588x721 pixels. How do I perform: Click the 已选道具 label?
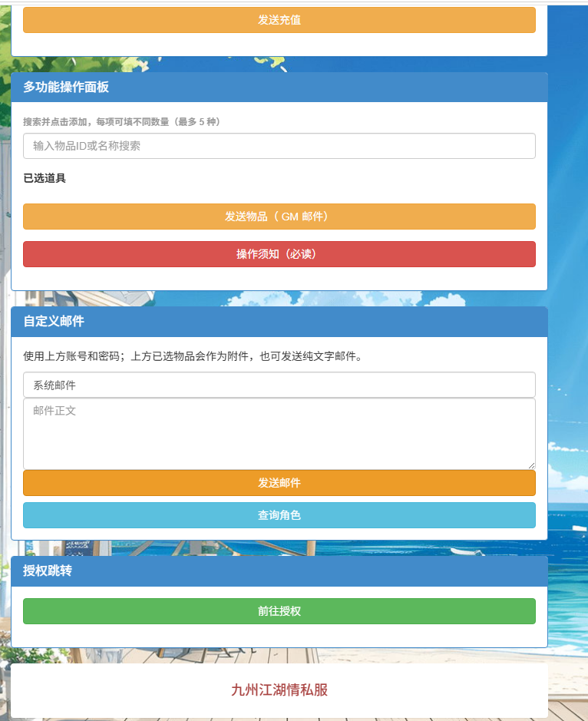(45, 178)
